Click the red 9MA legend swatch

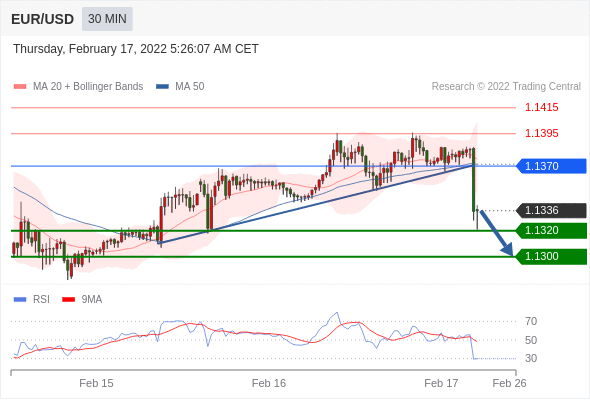[x=68, y=300]
